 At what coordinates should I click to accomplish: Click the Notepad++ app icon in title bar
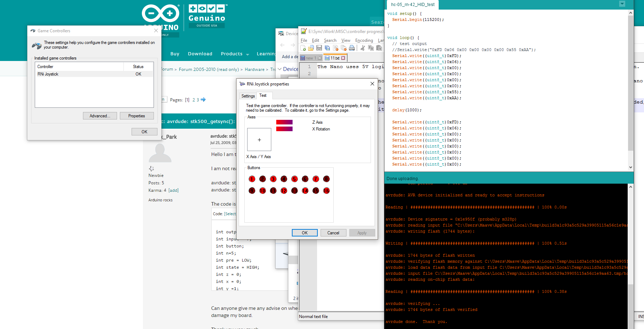[x=304, y=31]
